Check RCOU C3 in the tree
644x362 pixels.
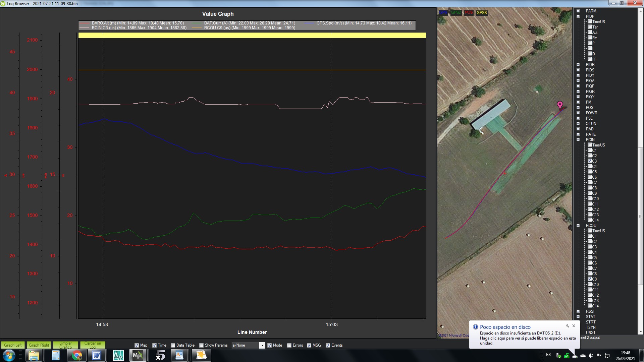[x=590, y=247]
